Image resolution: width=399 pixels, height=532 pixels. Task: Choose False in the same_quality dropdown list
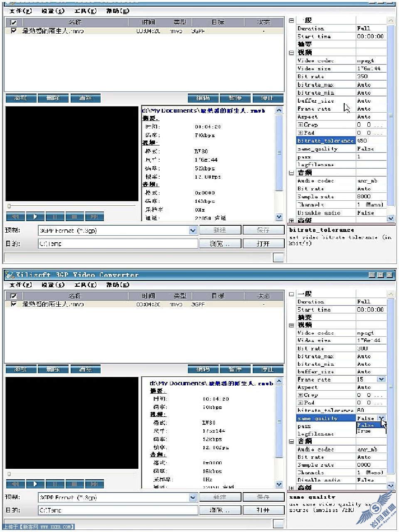[x=371, y=425]
